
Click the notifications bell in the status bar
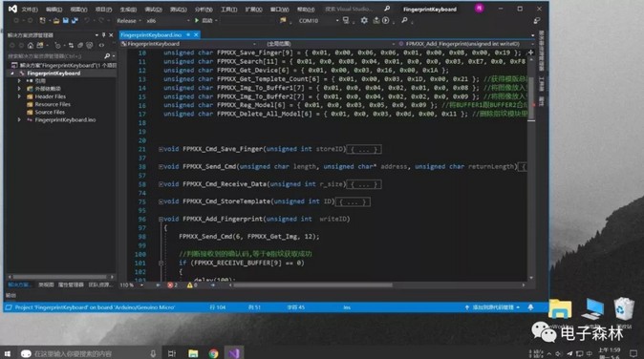530,306
